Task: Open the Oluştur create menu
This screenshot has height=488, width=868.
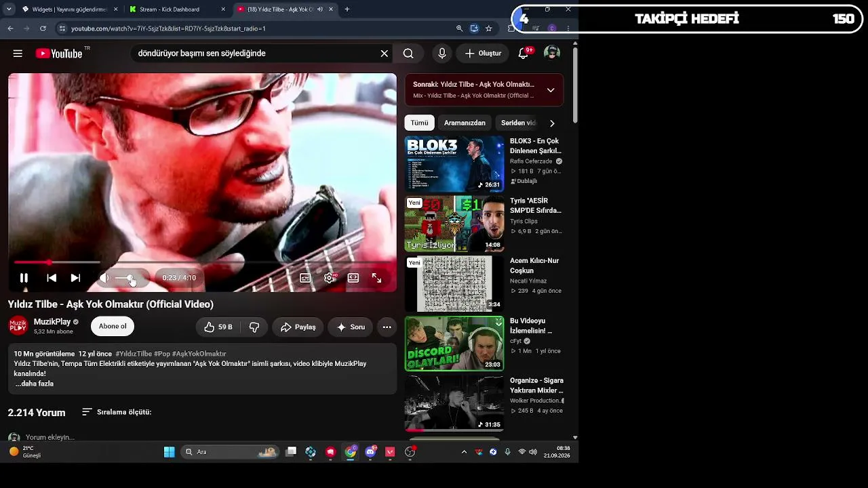Action: (x=483, y=54)
